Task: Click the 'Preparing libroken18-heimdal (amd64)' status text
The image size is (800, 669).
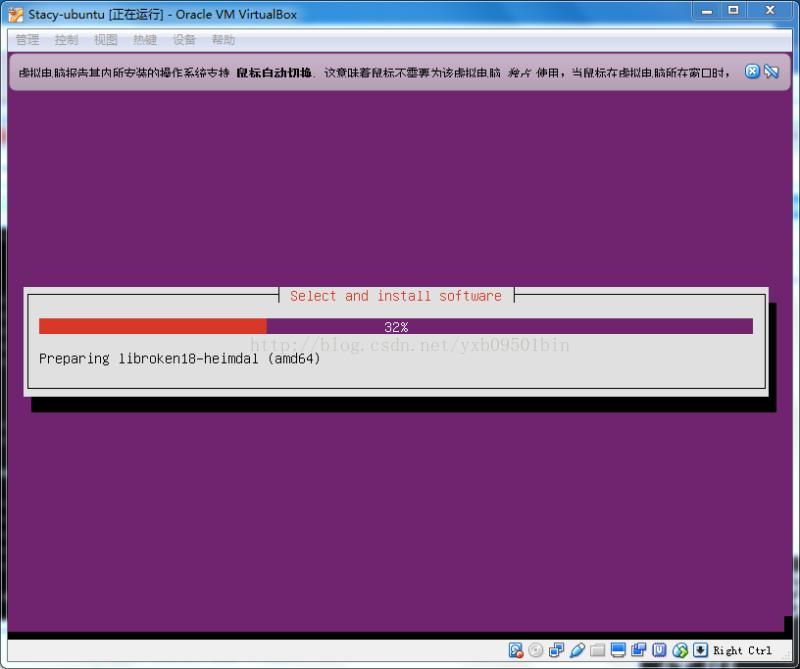Action: pyautogui.click(x=180, y=359)
